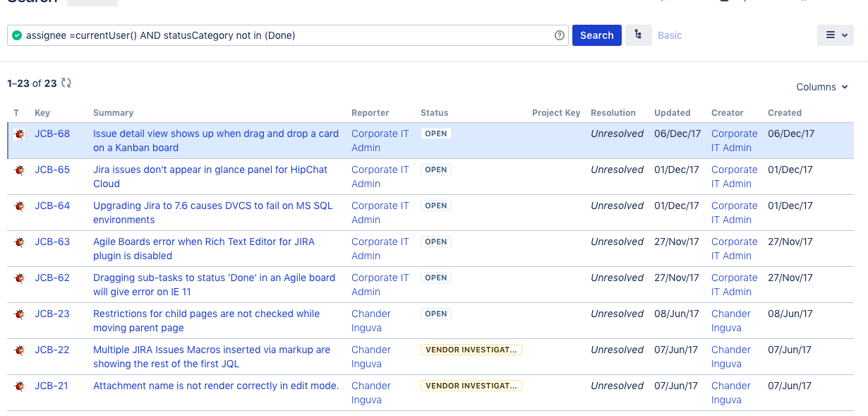The height and width of the screenshot is (416, 868).
Task: Click the switch-to-basic tree icon beside Search
Action: [638, 35]
